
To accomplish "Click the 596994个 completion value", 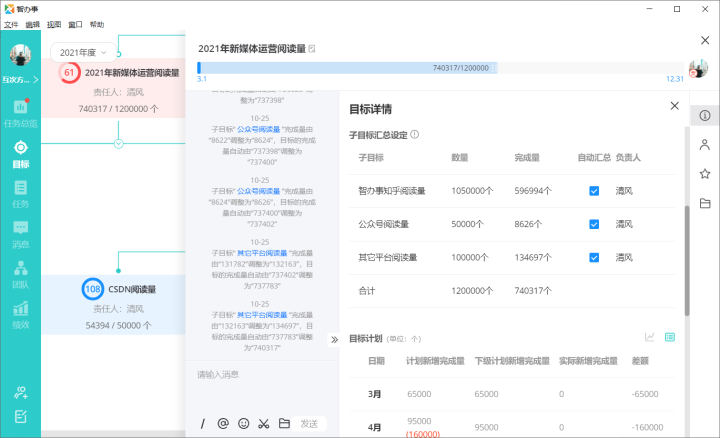I will point(533,191).
